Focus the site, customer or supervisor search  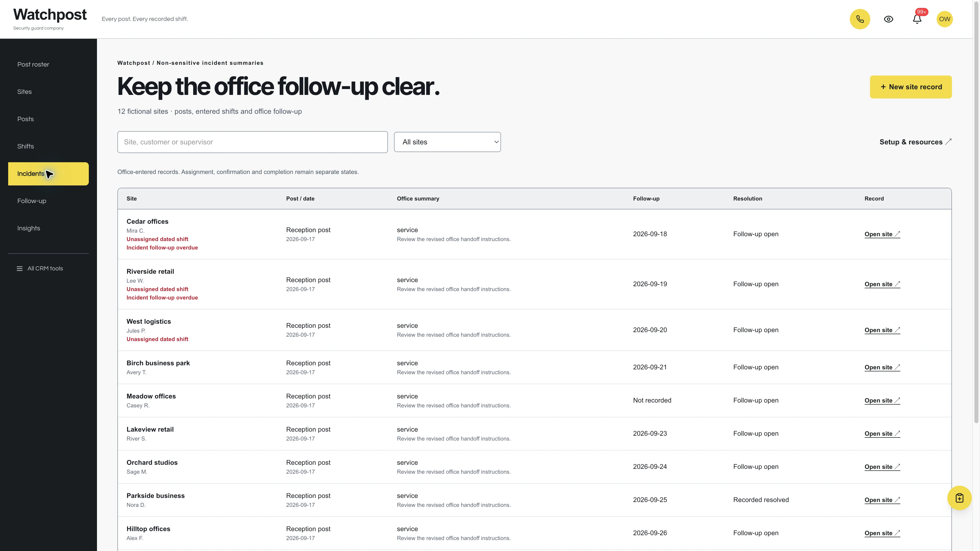click(x=253, y=142)
